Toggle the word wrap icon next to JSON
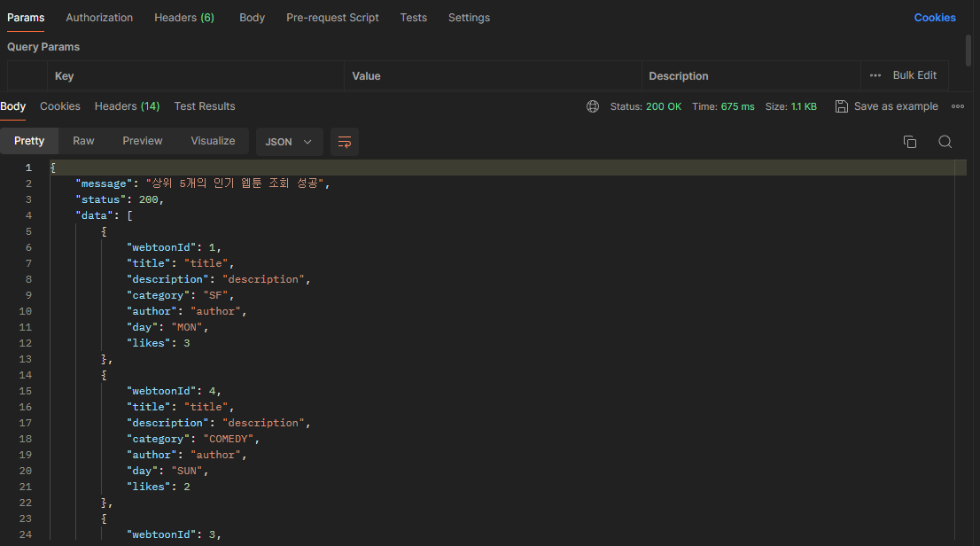The width and height of the screenshot is (980, 546). 345,142
